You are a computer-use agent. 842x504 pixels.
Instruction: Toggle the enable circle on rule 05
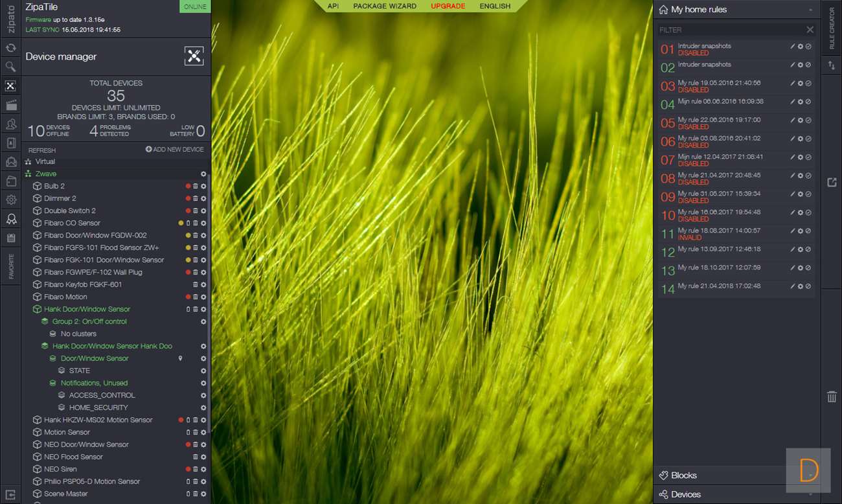(x=808, y=120)
